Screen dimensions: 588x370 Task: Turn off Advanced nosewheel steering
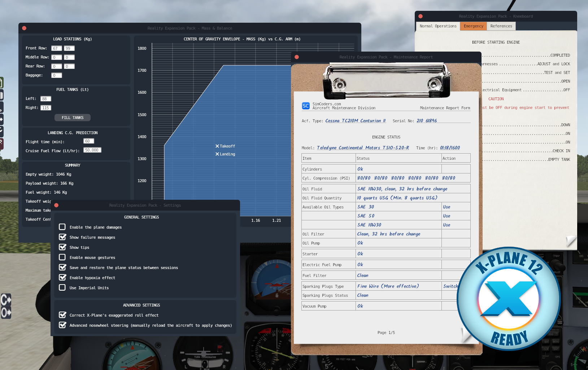(62, 325)
